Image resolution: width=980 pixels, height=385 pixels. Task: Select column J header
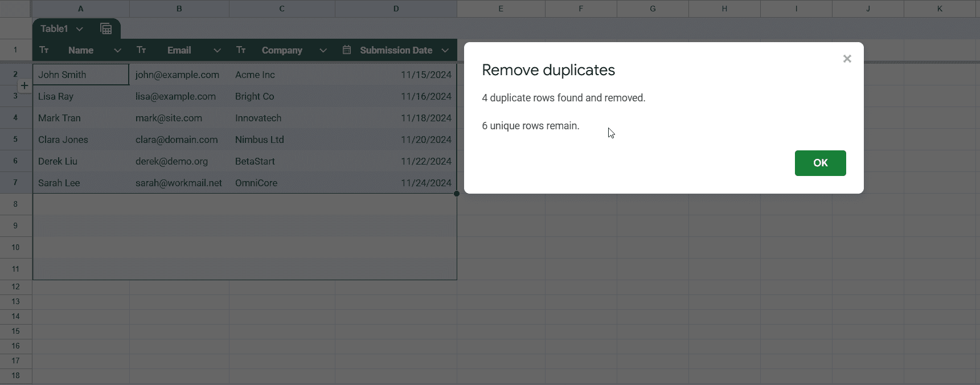[x=868, y=9]
